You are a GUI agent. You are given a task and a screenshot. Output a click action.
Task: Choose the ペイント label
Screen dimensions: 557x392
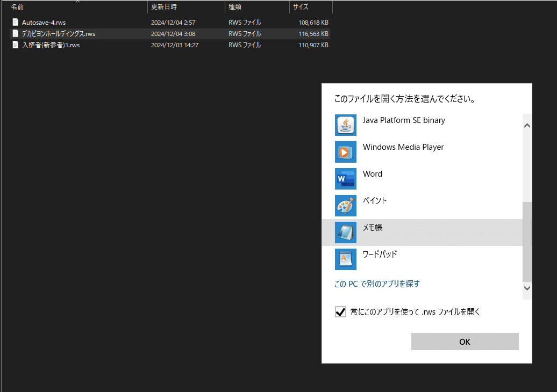pos(374,201)
